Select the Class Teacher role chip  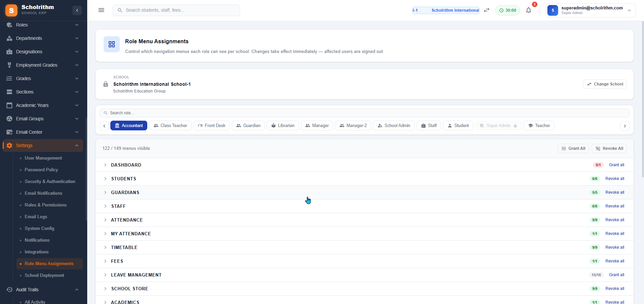(x=170, y=125)
